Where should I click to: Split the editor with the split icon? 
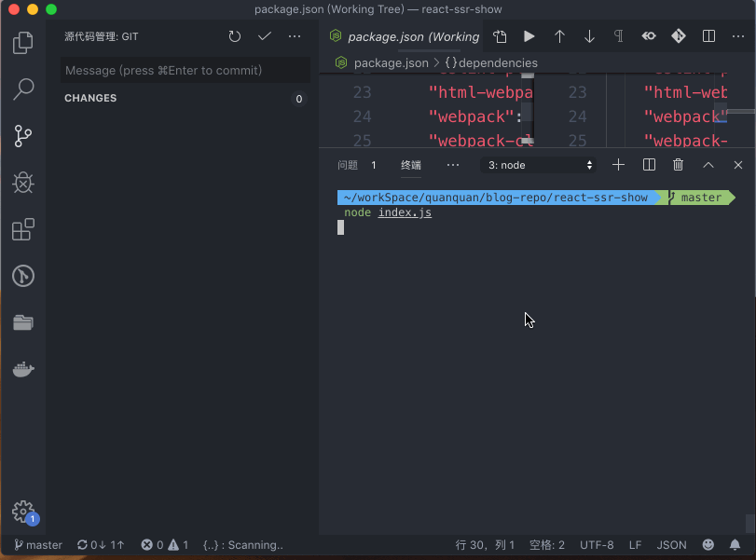click(708, 36)
